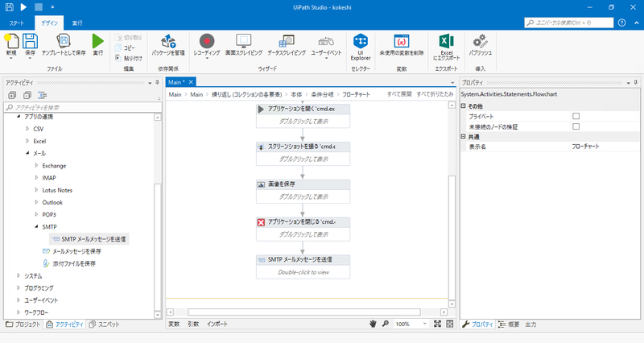
Task: Click テンプレートとして保存 icon
Action: pos(64,42)
